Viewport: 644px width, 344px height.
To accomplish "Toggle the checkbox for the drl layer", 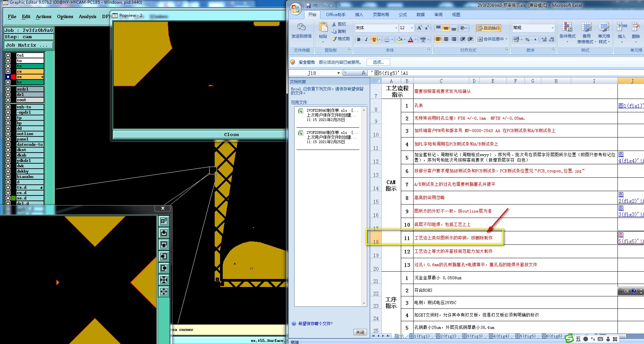I will (8, 95).
